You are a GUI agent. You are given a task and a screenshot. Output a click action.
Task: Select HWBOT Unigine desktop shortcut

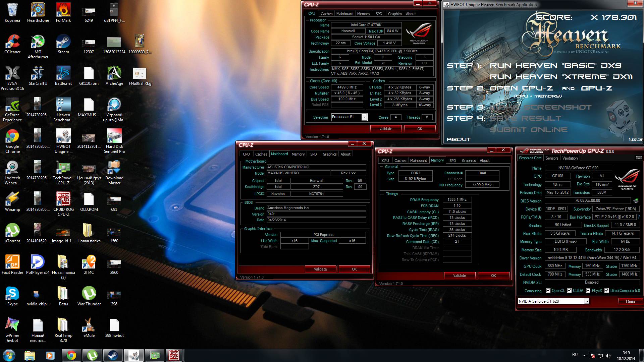pos(63,141)
